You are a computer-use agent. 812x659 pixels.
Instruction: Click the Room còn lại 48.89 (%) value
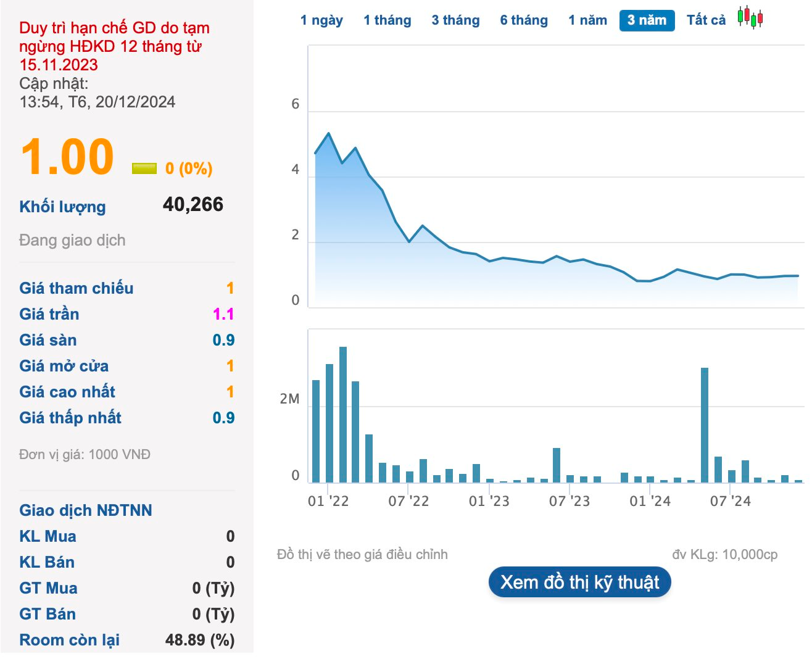(x=200, y=640)
